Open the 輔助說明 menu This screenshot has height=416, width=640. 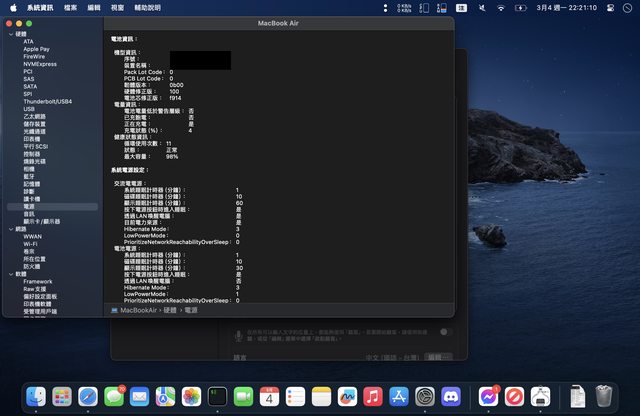(147, 8)
